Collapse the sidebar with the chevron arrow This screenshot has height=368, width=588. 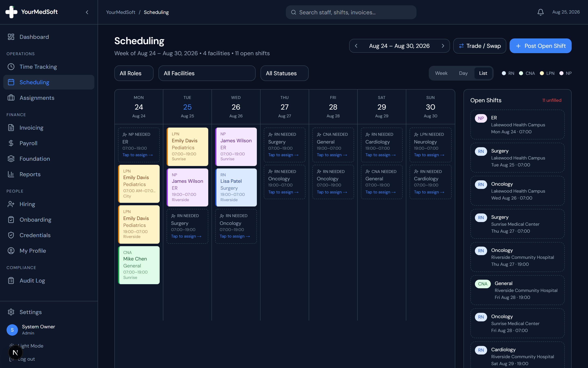(87, 12)
